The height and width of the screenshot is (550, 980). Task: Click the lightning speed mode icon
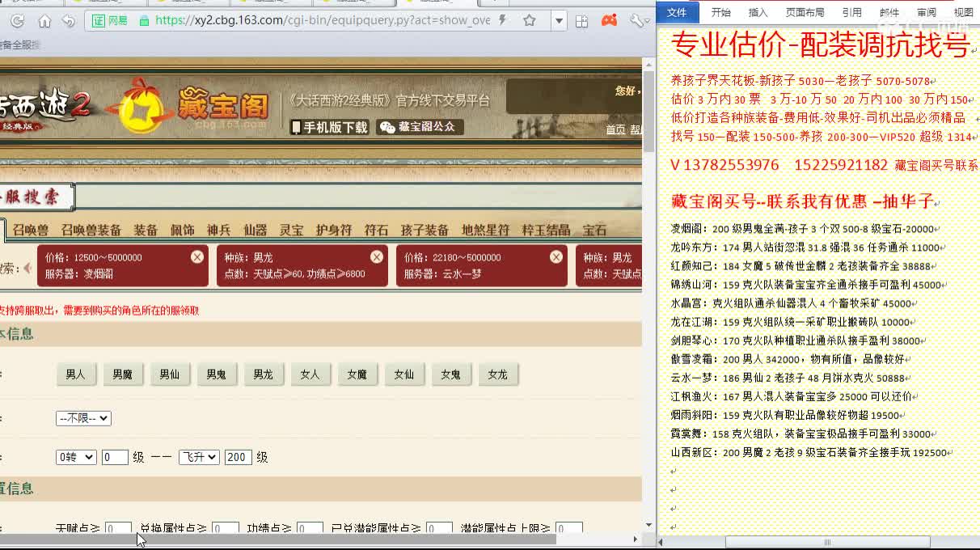pos(502,20)
